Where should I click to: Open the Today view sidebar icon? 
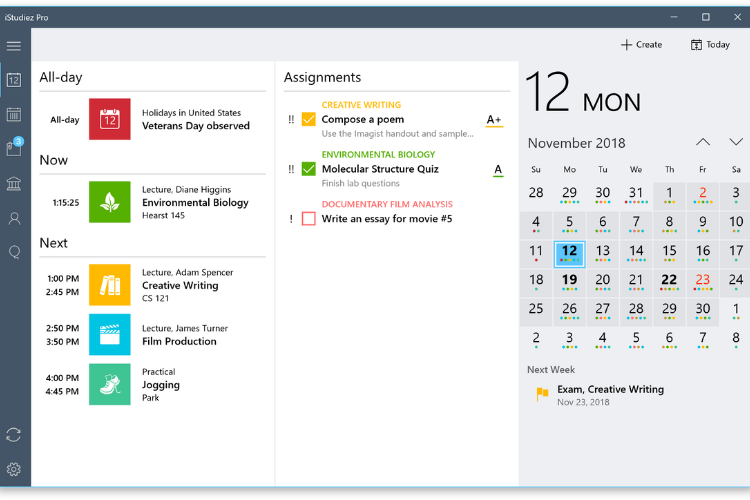tap(14, 80)
